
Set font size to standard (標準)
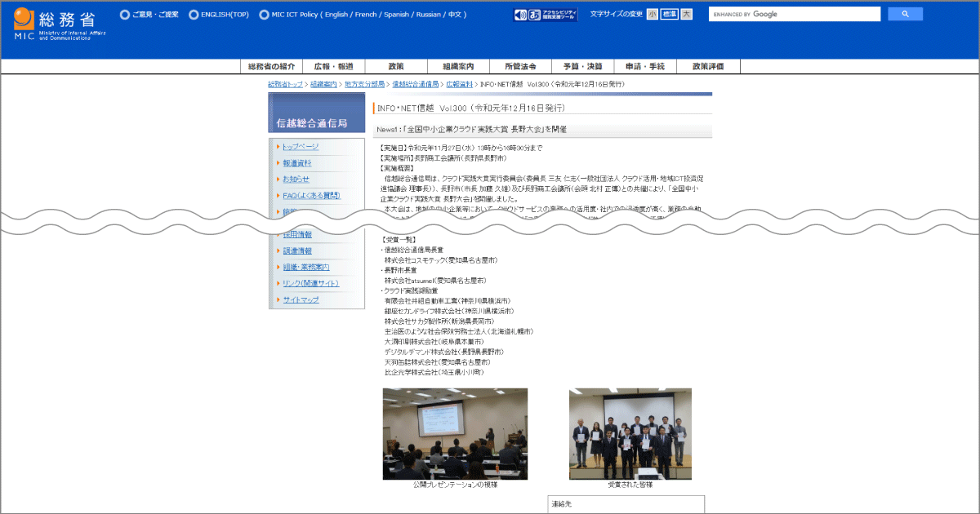669,15
